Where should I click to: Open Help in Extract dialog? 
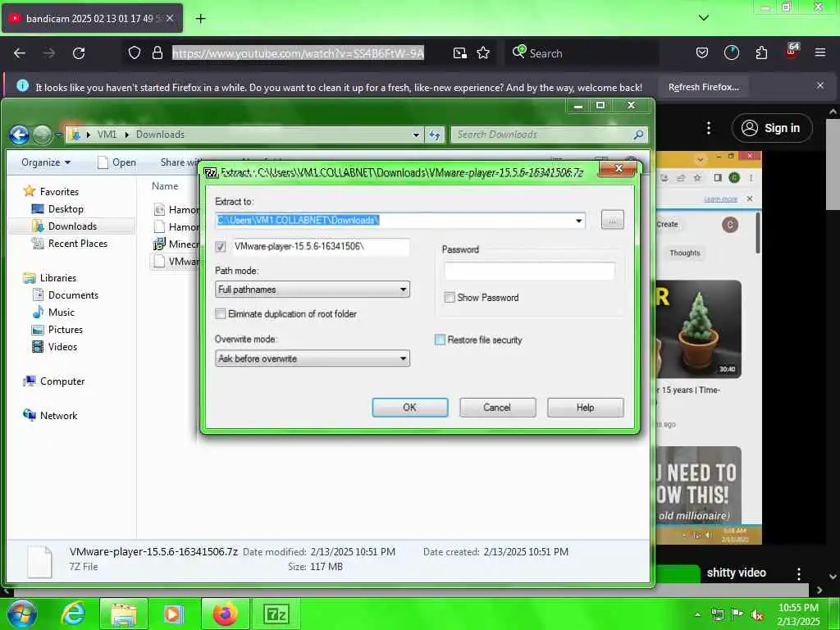click(x=585, y=407)
